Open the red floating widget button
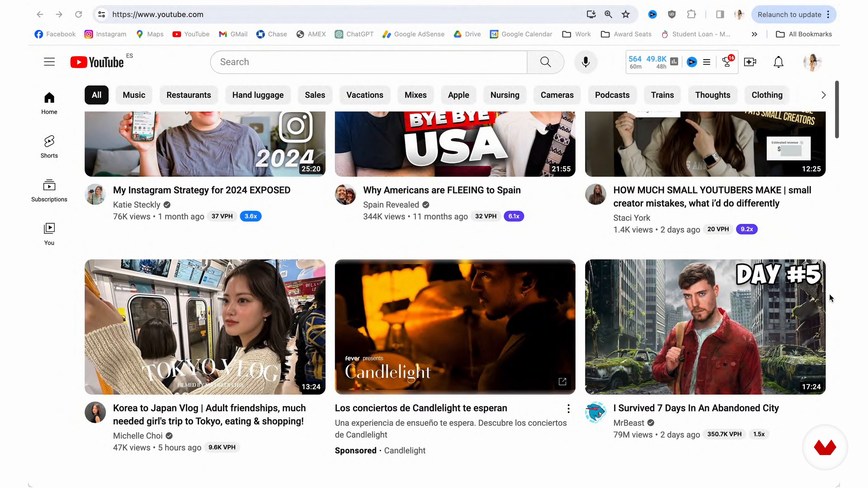Viewport: 868px width, 488px height. 825,447
